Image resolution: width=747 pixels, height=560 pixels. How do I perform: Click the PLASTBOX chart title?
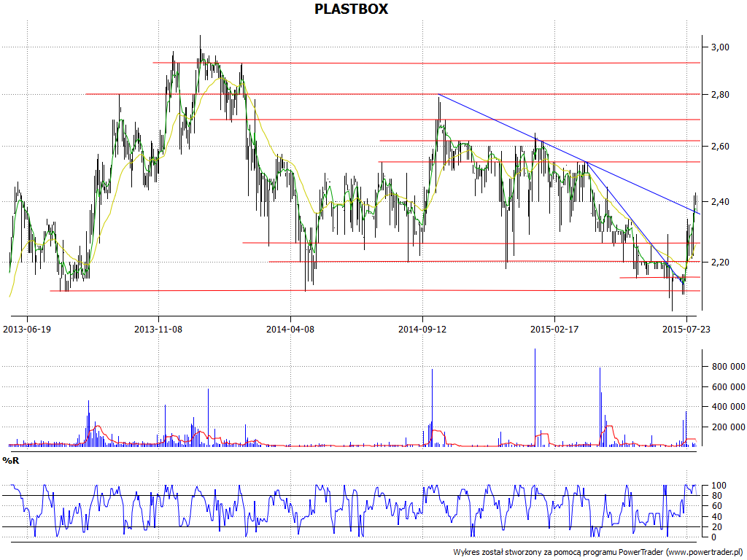tap(352, 9)
